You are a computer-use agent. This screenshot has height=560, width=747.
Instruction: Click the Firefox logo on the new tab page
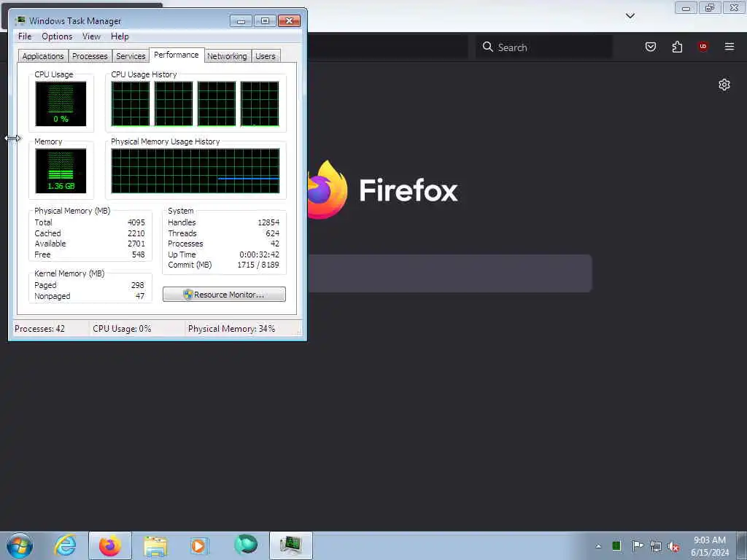tap(327, 190)
